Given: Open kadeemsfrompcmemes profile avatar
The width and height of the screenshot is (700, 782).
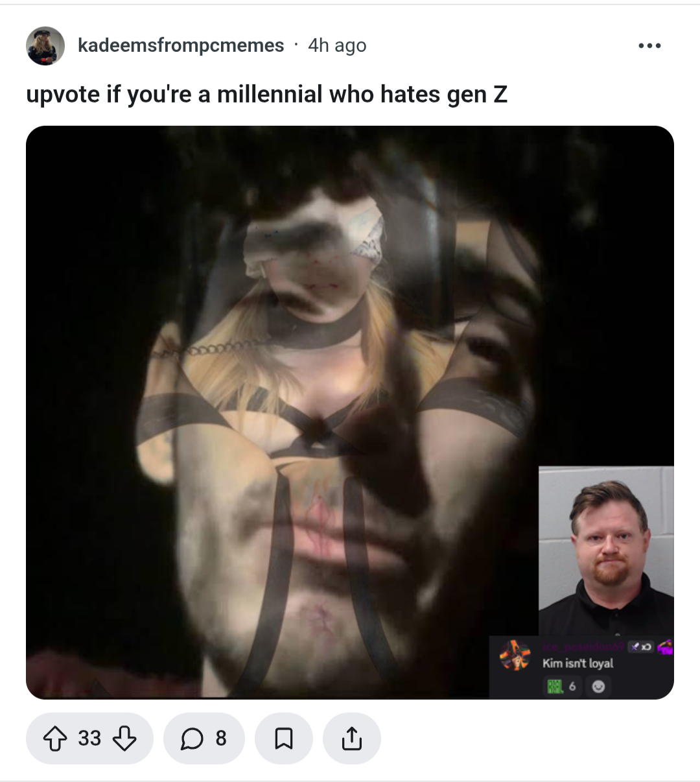Looking at the screenshot, I should 45,45.
